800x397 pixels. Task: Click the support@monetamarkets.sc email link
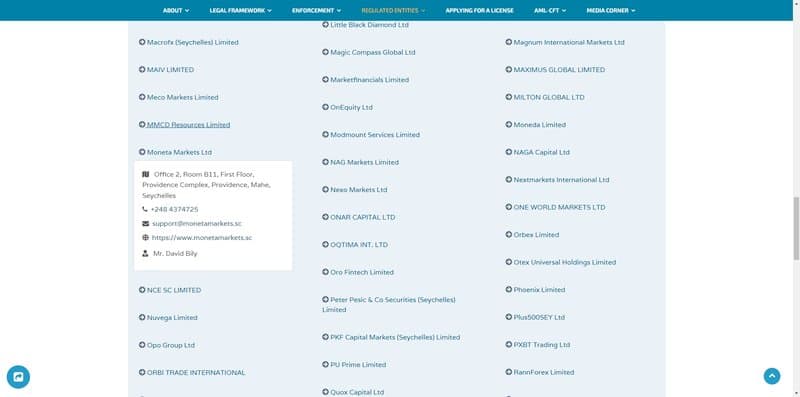[x=197, y=224]
